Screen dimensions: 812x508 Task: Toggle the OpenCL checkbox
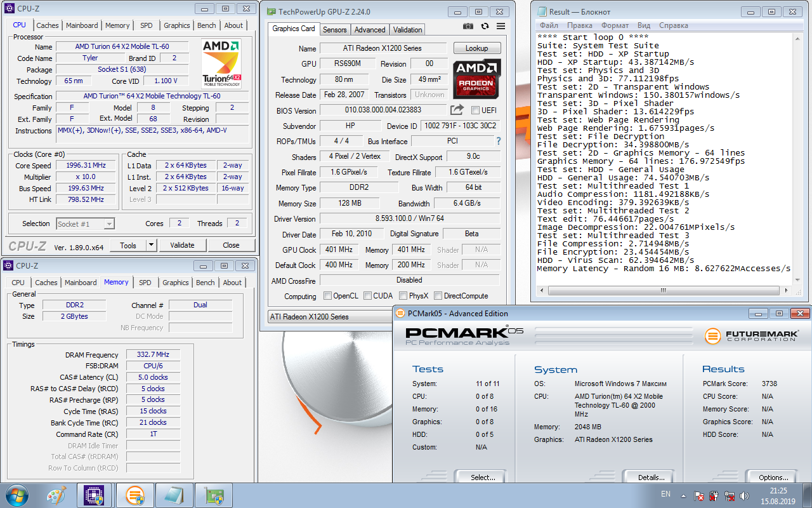327,296
